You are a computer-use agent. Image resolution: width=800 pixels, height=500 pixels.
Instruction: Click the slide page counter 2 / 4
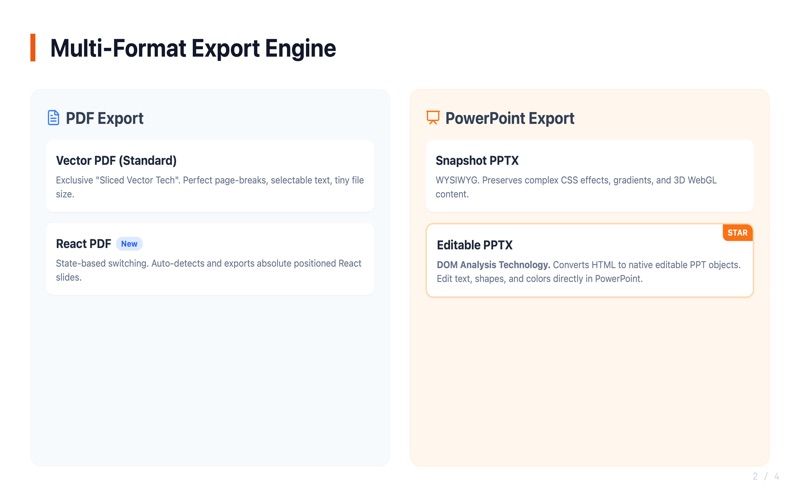(x=766, y=477)
